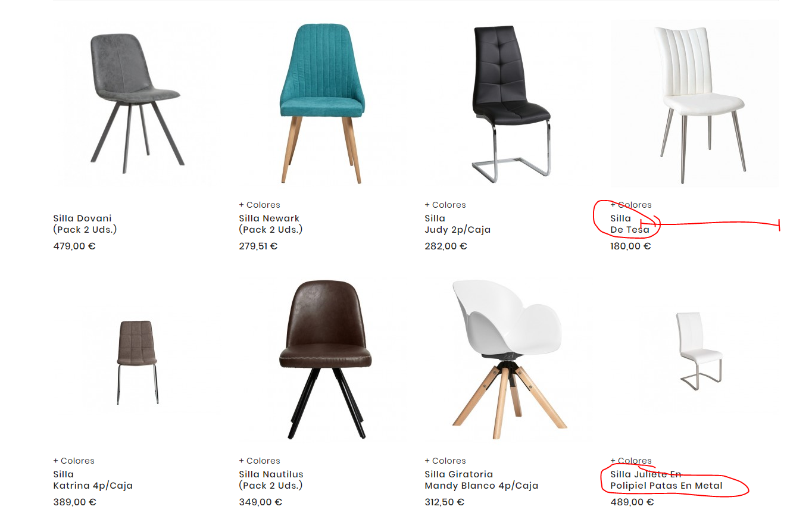
Task: Show + Colores options for Silla Newark
Action: (260, 205)
